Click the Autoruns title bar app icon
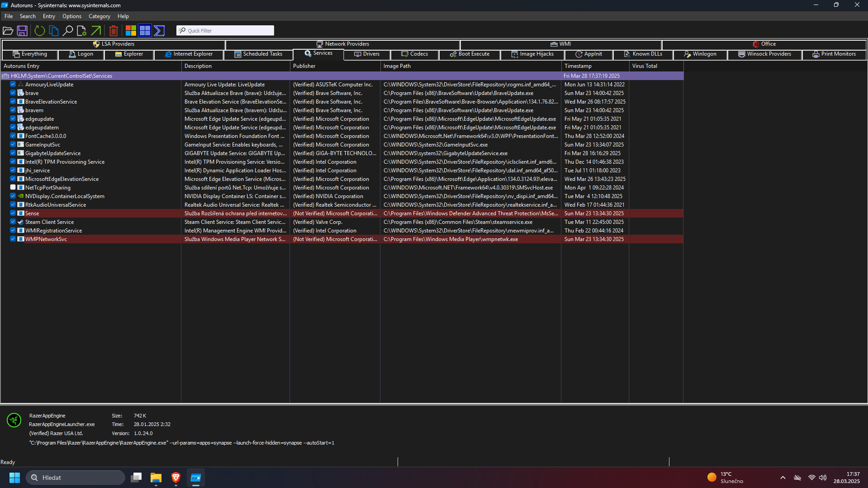The image size is (868, 488). point(5,5)
